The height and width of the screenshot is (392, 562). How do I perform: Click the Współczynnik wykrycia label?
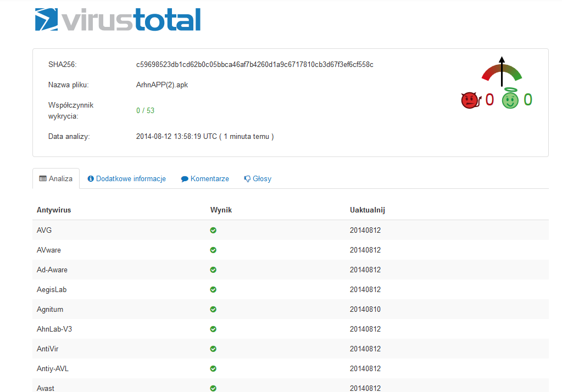pyautogui.click(x=71, y=110)
